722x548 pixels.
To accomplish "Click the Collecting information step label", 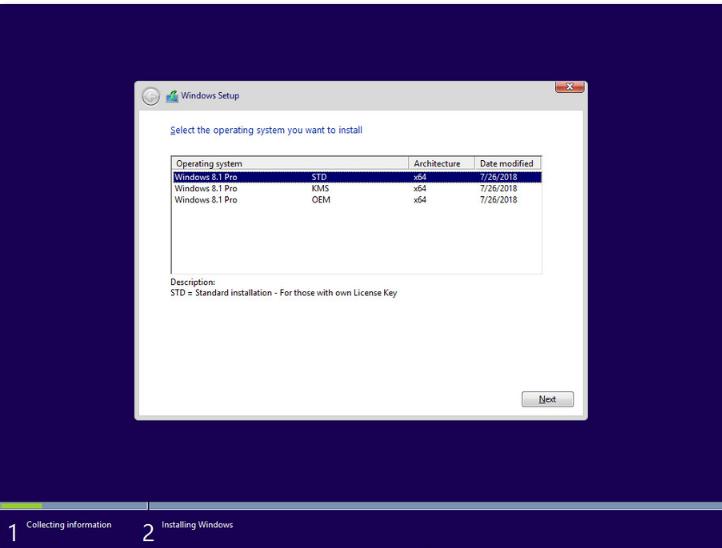I will (x=69, y=525).
